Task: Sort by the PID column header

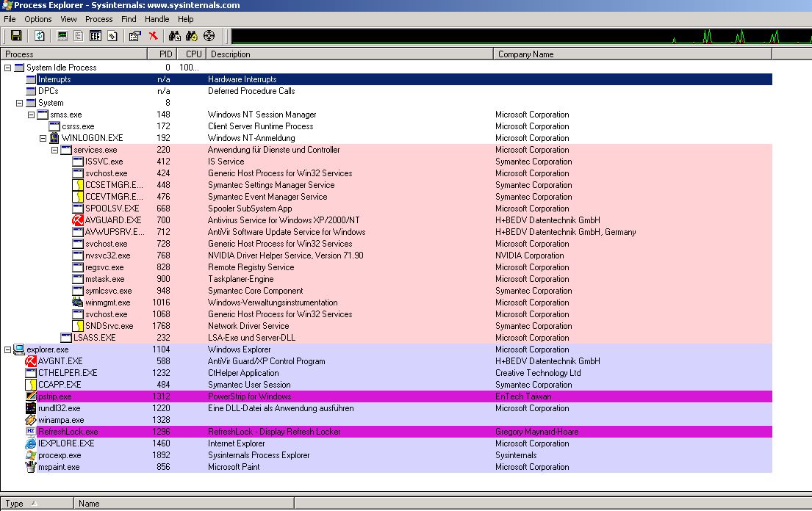Action: [162, 54]
